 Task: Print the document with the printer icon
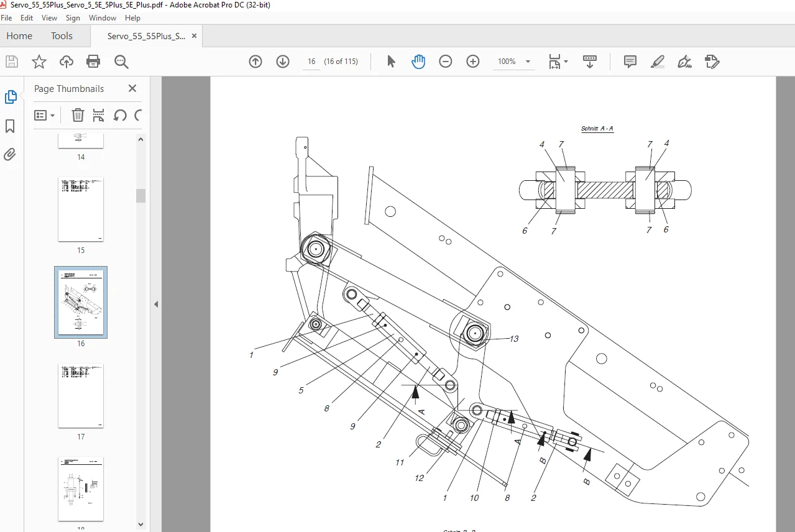tap(93, 62)
